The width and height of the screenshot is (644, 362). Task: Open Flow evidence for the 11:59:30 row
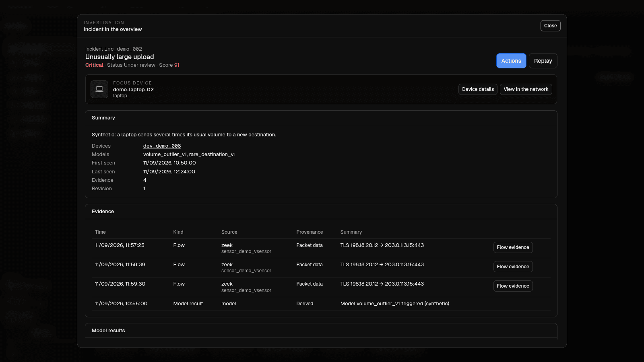[513, 286]
